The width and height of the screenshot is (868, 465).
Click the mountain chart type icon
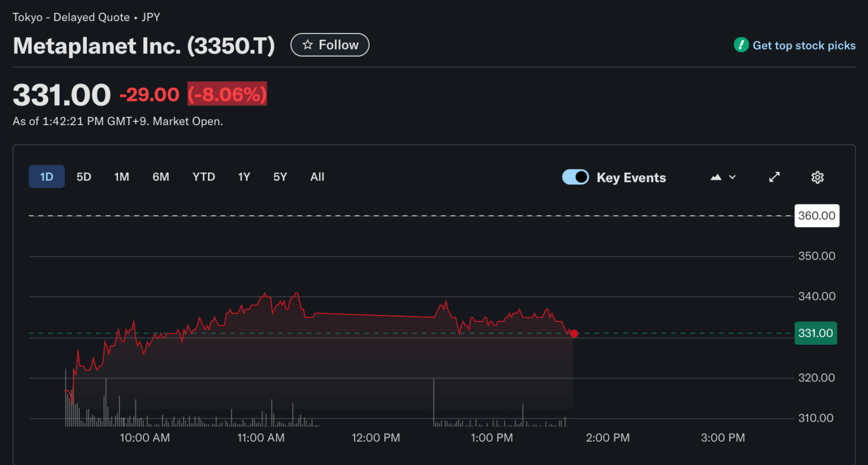[x=716, y=177]
